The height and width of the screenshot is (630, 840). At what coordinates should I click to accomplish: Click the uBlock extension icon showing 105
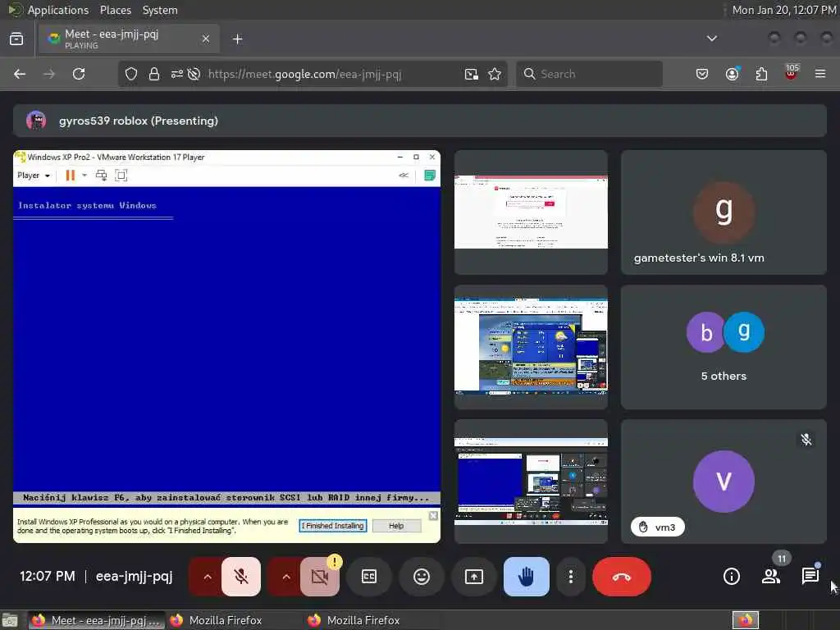[x=792, y=72]
